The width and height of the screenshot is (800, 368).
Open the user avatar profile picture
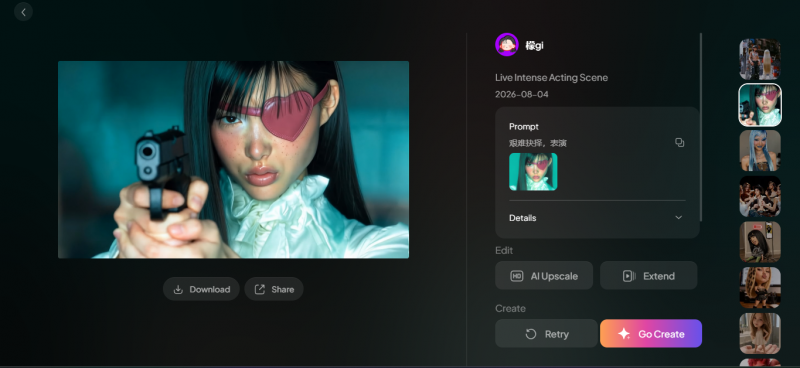click(x=507, y=45)
